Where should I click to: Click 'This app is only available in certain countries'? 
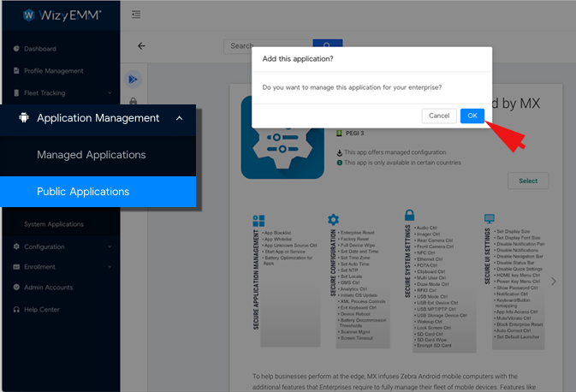[402, 163]
